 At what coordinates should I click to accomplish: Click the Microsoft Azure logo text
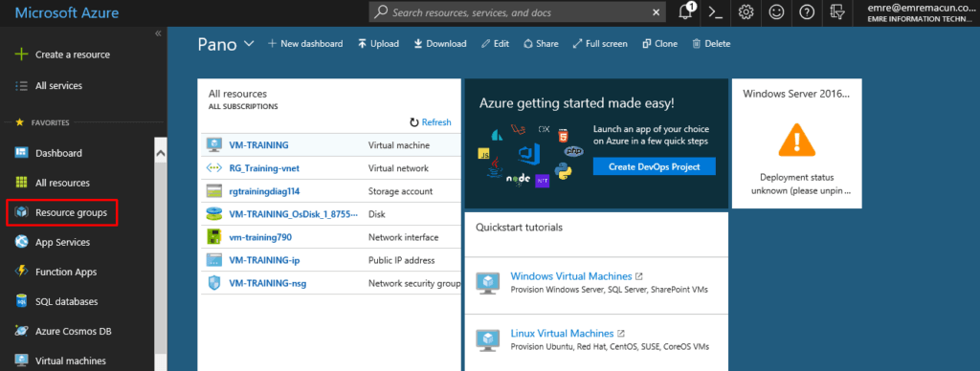[x=67, y=12]
